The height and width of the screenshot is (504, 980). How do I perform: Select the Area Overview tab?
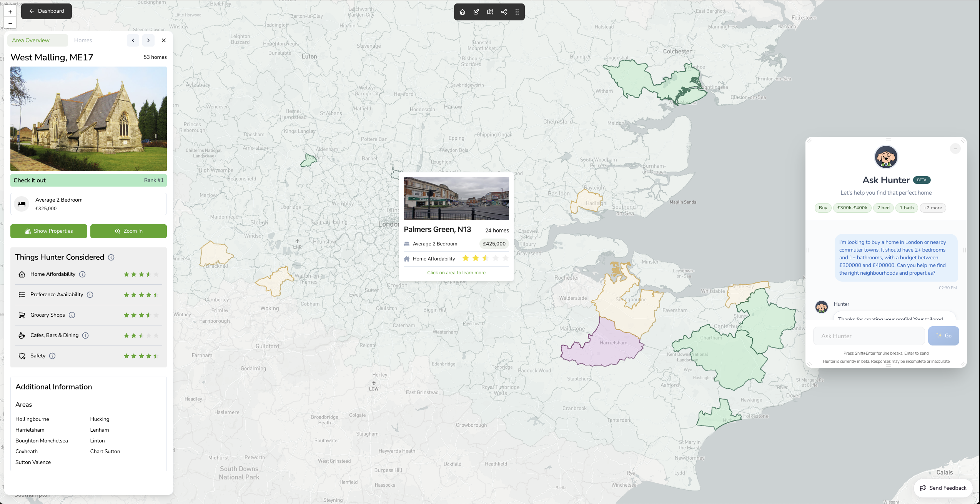(x=31, y=40)
